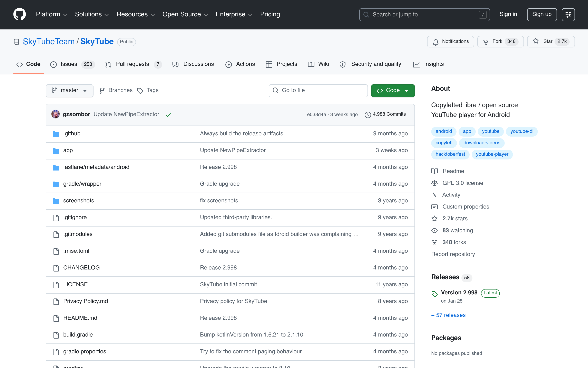Open the Issues tab

(72, 64)
